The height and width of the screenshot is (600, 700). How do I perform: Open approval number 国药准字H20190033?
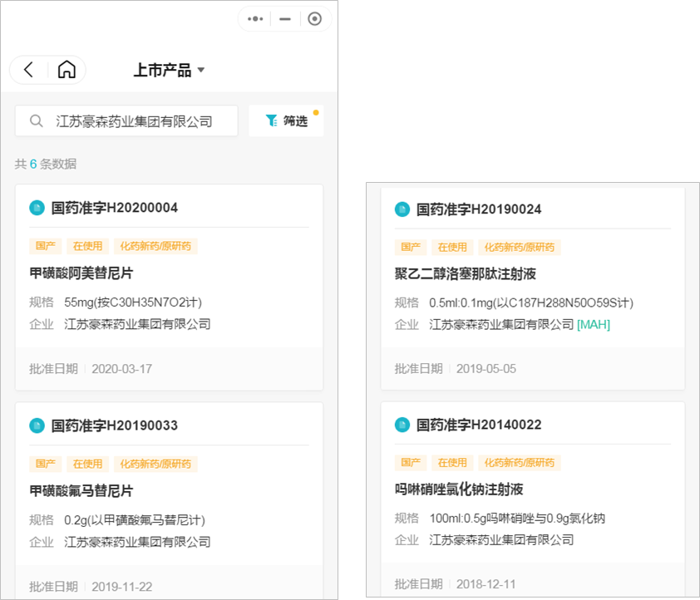[114, 425]
